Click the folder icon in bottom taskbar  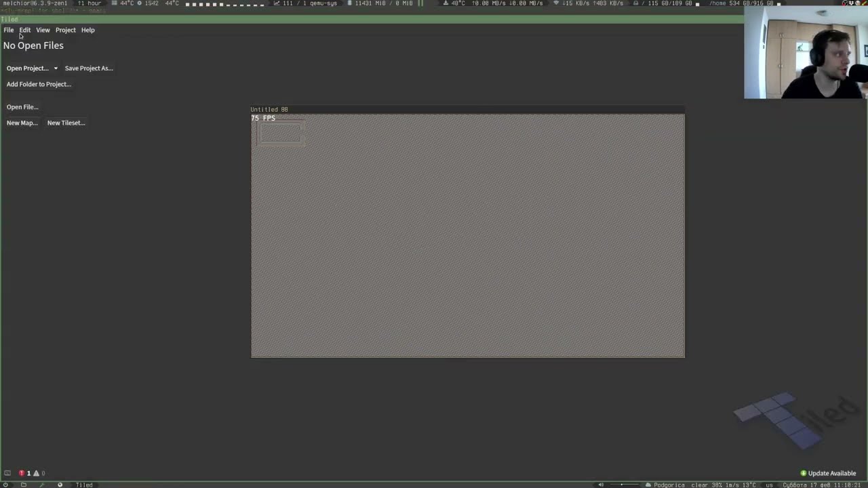point(24,485)
